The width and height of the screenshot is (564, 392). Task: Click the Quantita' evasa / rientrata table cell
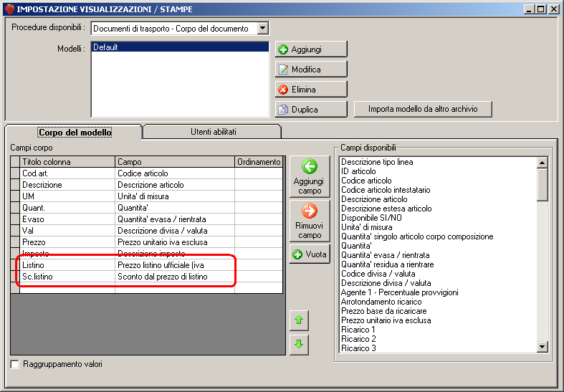(x=175, y=219)
